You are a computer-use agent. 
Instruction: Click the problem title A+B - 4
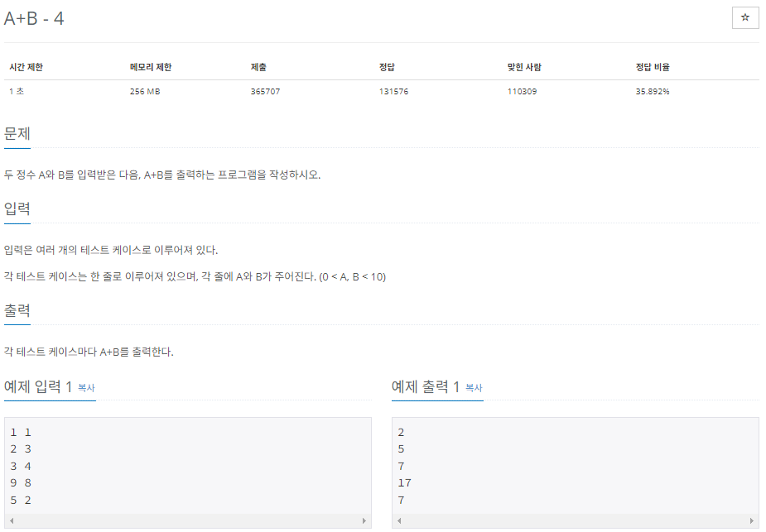click(x=34, y=18)
